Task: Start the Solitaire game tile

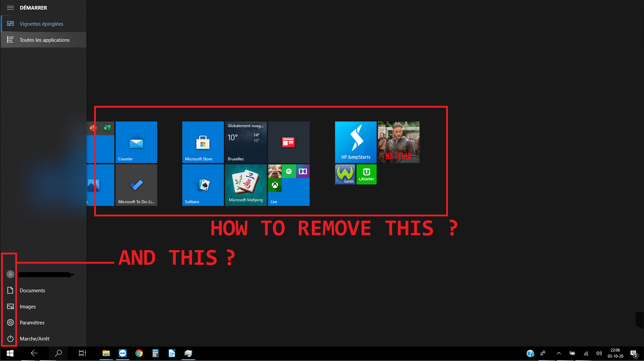Action: coord(203,185)
